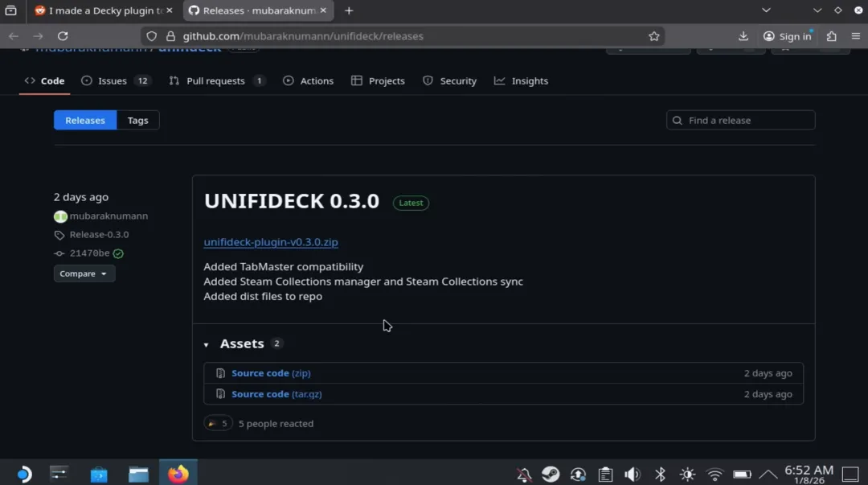Open the Dolphin file manager taskbar icon
Image resolution: width=868 pixels, height=485 pixels.
[138, 474]
